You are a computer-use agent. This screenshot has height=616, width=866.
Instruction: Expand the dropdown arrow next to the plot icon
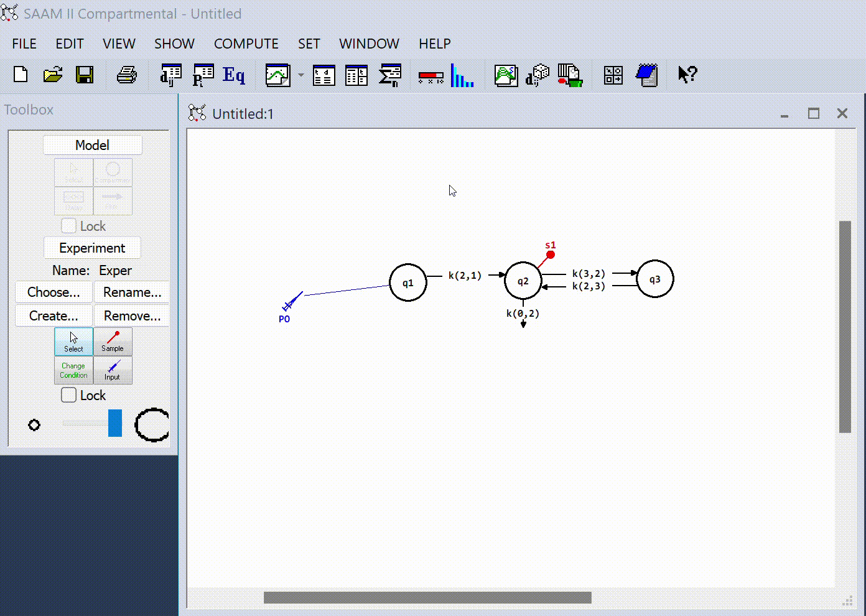pyautogui.click(x=301, y=75)
